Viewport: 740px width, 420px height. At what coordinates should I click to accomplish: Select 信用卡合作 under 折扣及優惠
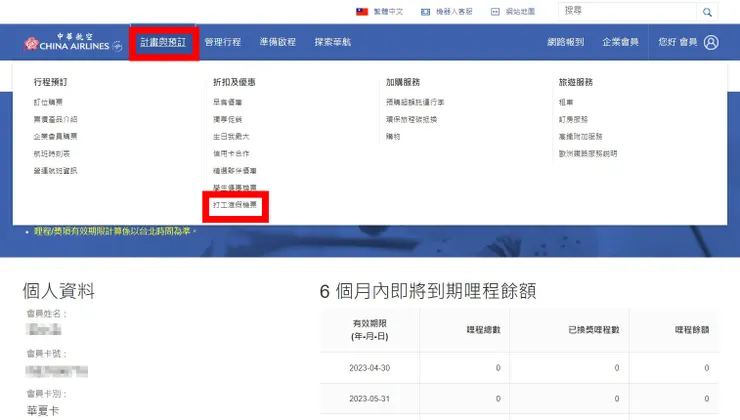click(x=231, y=153)
